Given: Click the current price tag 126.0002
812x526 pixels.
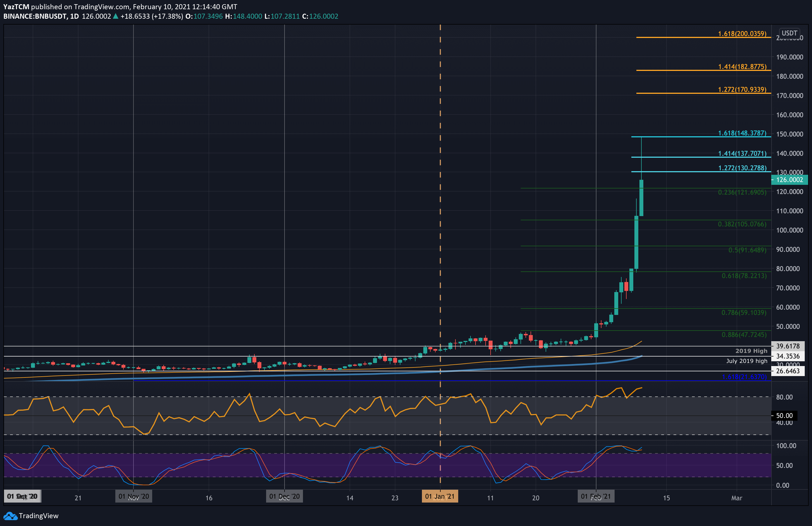Looking at the screenshot, I should 789,180.
